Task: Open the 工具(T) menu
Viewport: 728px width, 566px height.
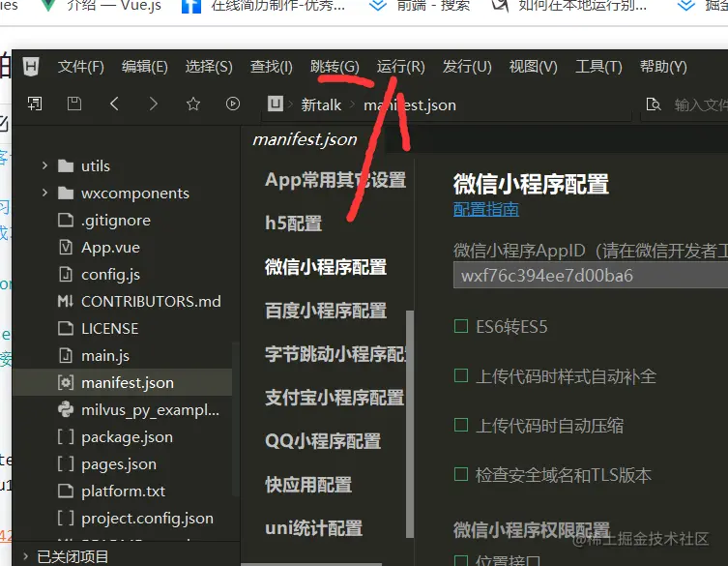Action: point(598,67)
